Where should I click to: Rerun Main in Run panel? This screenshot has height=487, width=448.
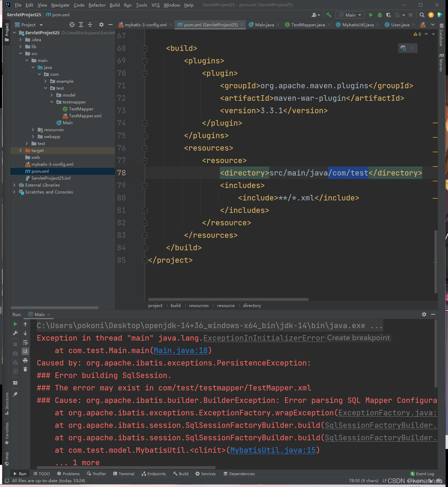click(x=15, y=324)
